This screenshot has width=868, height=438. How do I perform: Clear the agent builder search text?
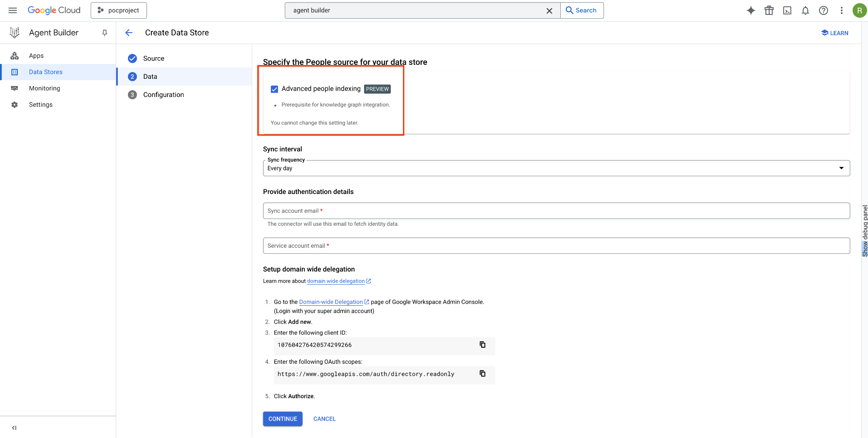coord(549,11)
